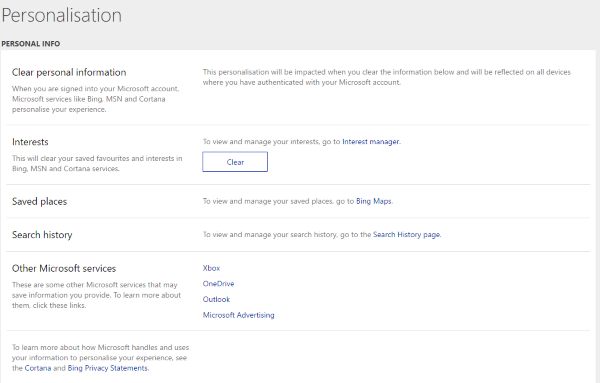Viewport: 600px width, 383px height.
Task: Open the Xbox service link
Action: point(211,268)
